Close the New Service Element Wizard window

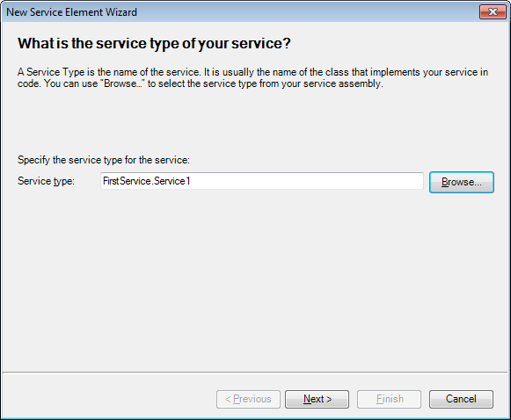coord(493,12)
